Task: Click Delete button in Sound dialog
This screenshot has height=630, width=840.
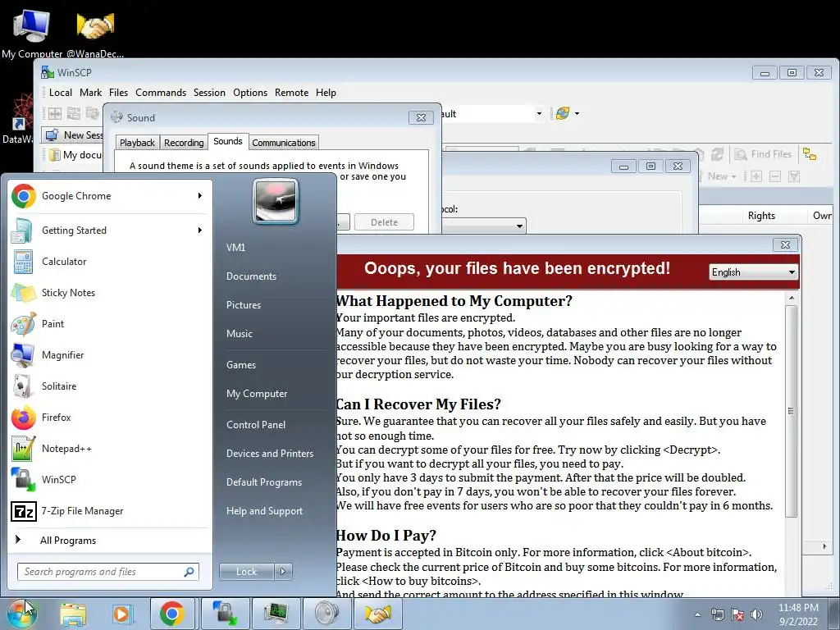Action: tap(384, 222)
